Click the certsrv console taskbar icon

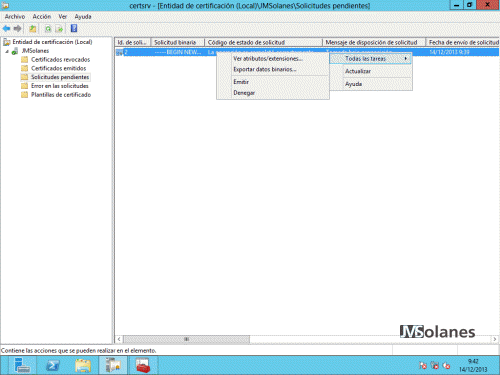[x=113, y=365]
